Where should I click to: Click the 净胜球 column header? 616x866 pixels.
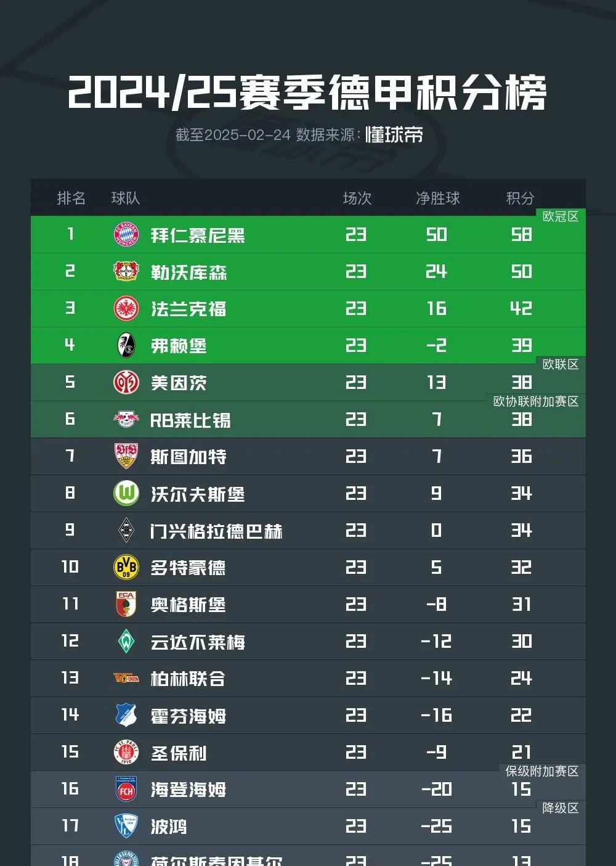[x=437, y=198]
